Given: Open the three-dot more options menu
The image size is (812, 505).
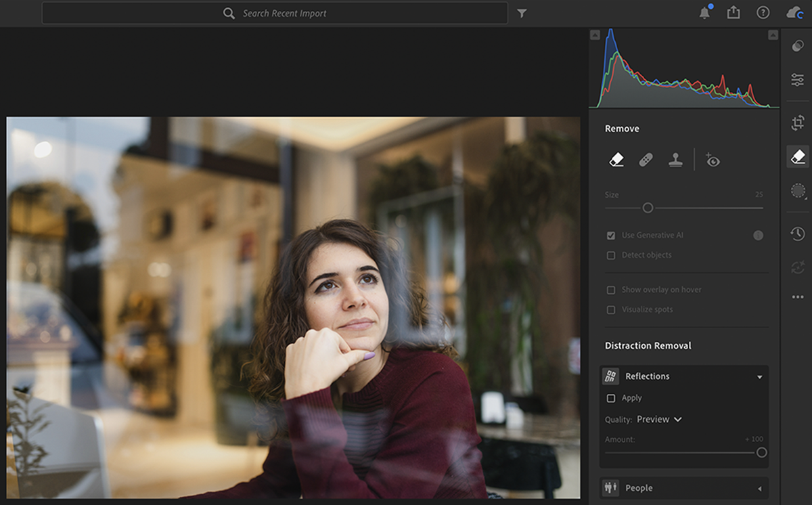Looking at the screenshot, I should pyautogui.click(x=798, y=297).
